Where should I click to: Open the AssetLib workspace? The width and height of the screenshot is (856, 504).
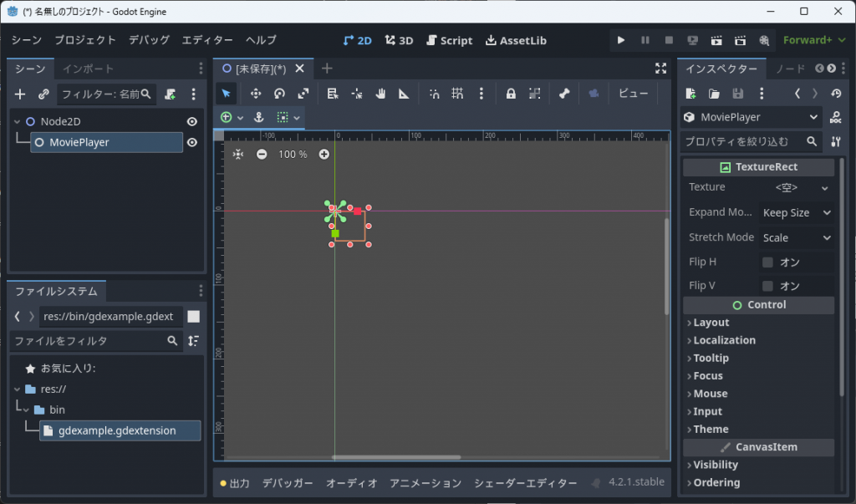[x=516, y=40]
